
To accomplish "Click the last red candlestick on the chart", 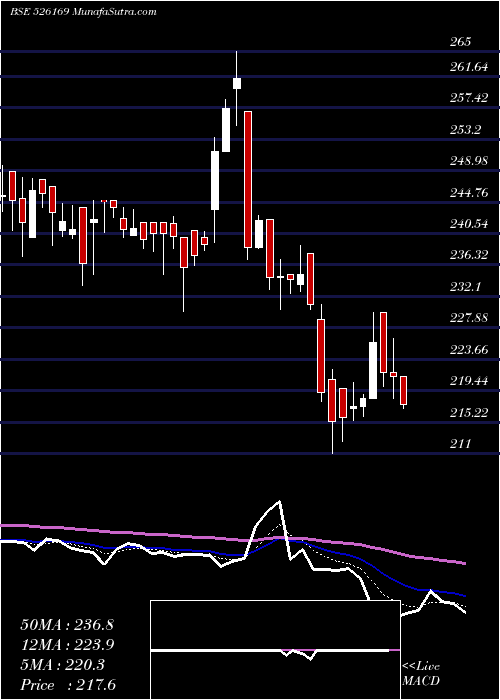I will click(404, 391).
